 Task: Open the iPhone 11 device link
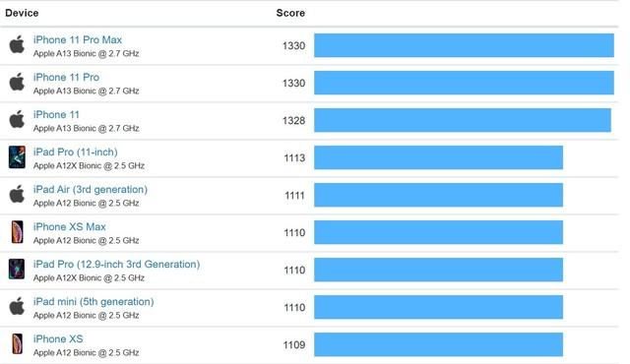coord(56,114)
